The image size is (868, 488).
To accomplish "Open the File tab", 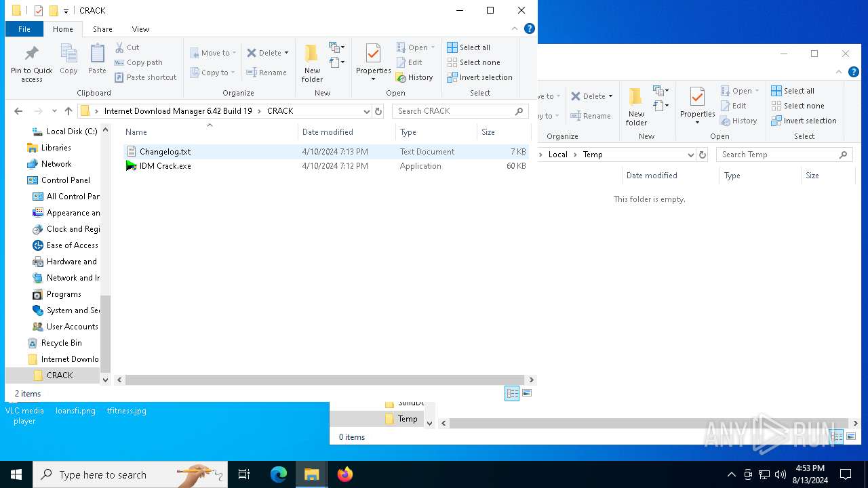I will click(24, 29).
